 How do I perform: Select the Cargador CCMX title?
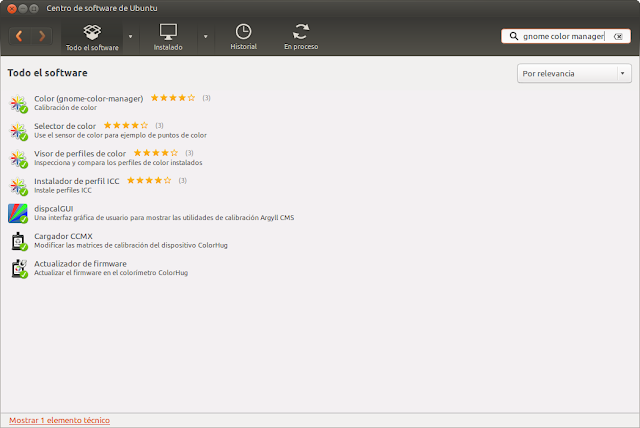(63, 236)
